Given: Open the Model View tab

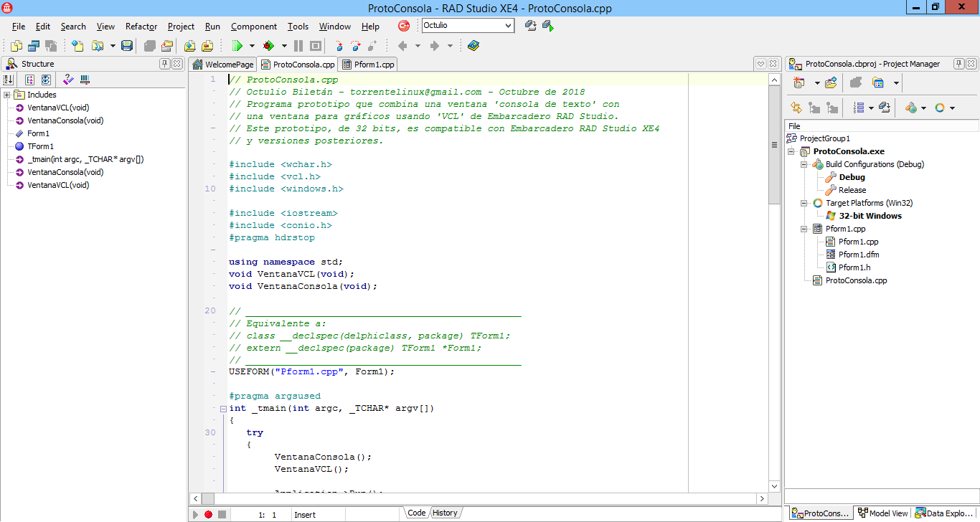Looking at the screenshot, I should [882, 513].
